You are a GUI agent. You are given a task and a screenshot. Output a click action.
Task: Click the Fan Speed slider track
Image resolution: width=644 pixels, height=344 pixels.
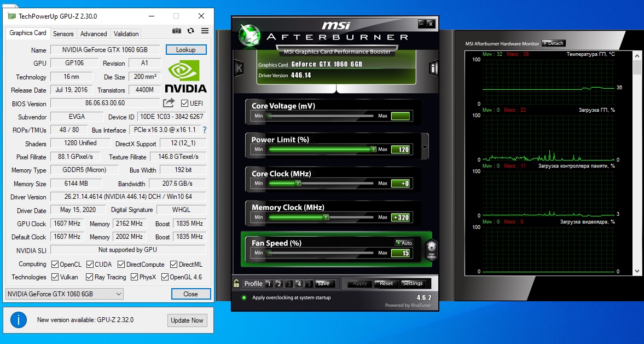321,253
